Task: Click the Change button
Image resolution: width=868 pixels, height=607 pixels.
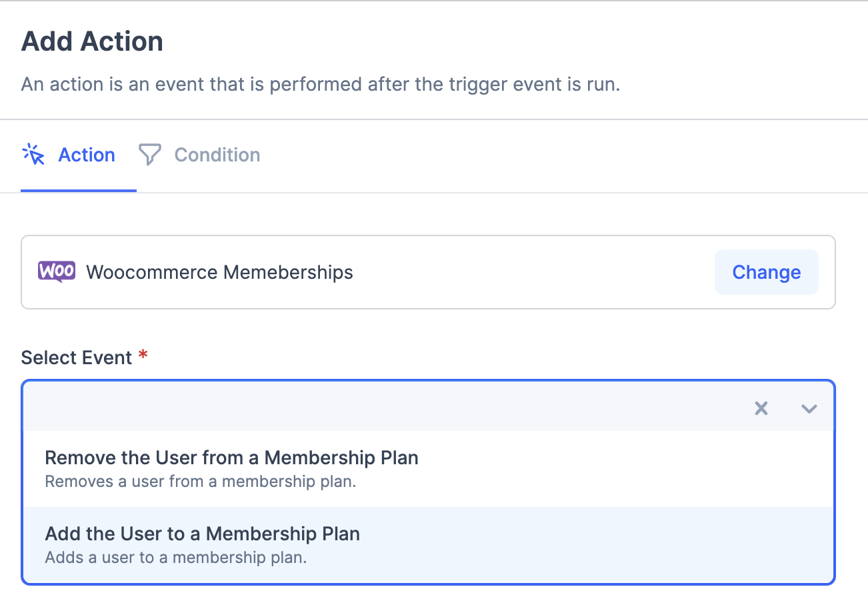Action: pyautogui.click(x=766, y=271)
